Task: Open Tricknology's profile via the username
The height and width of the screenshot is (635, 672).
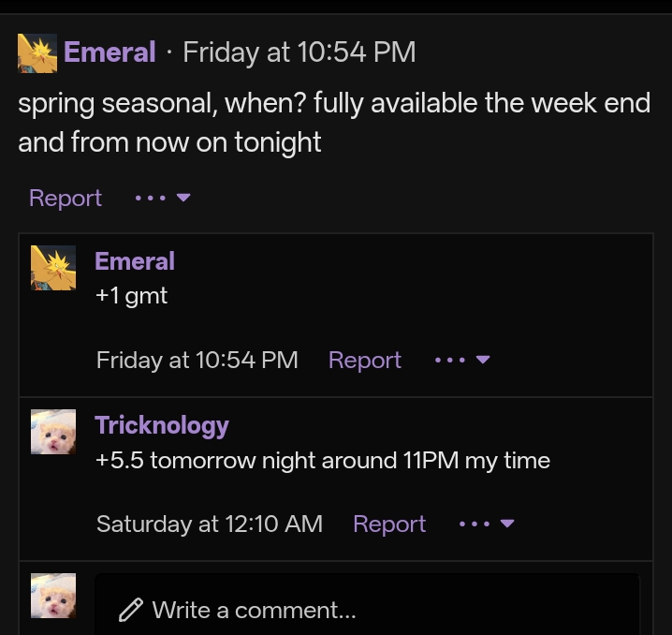Action: [162, 425]
